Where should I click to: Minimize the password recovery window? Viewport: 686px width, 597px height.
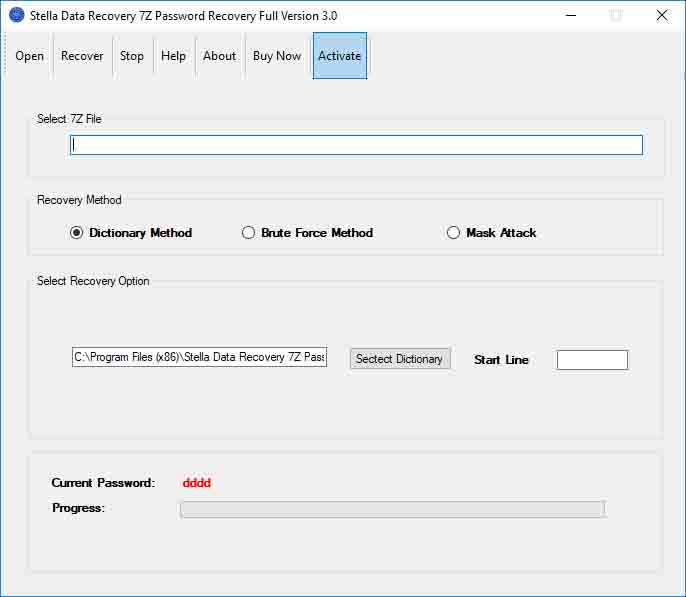coord(570,15)
